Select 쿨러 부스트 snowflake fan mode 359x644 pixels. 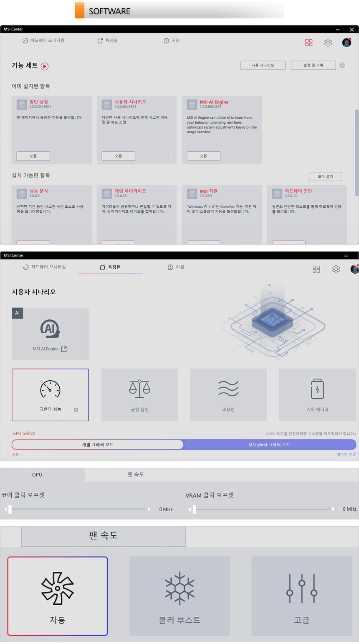(x=179, y=596)
